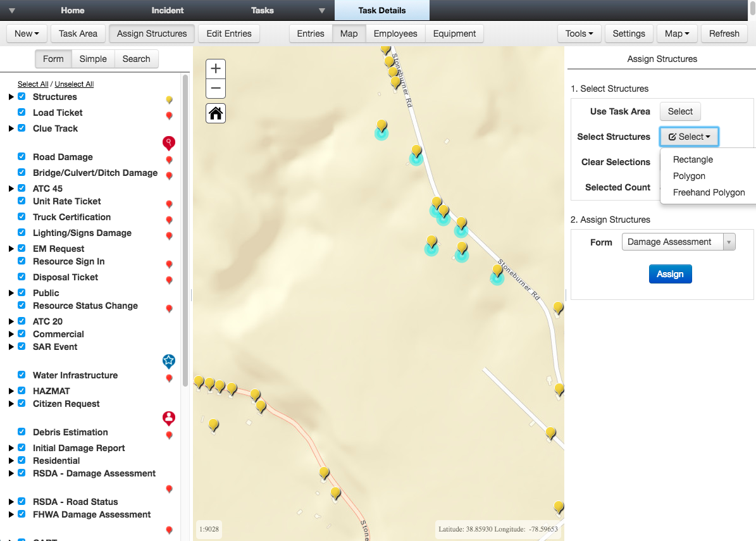This screenshot has width=756, height=541.
Task: Click the blue star SAR Event icon
Action: (x=169, y=361)
